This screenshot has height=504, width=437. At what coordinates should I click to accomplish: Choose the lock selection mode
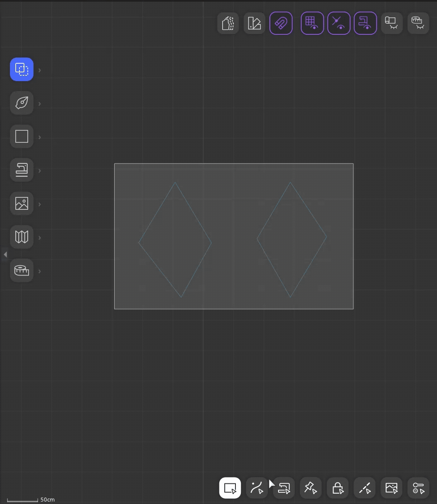[338, 488]
